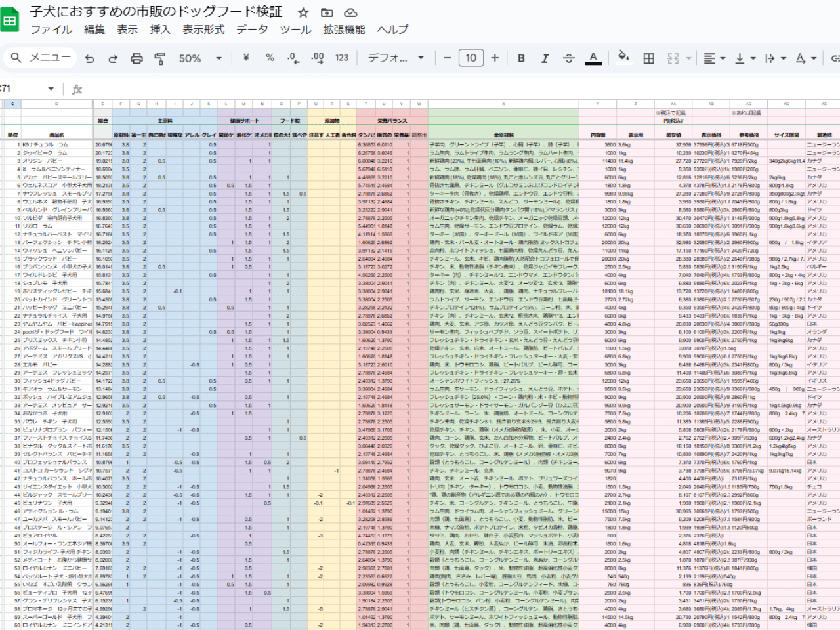The image size is (840, 630).
Task: Activate the paint format roller
Action: pyautogui.click(x=159, y=58)
